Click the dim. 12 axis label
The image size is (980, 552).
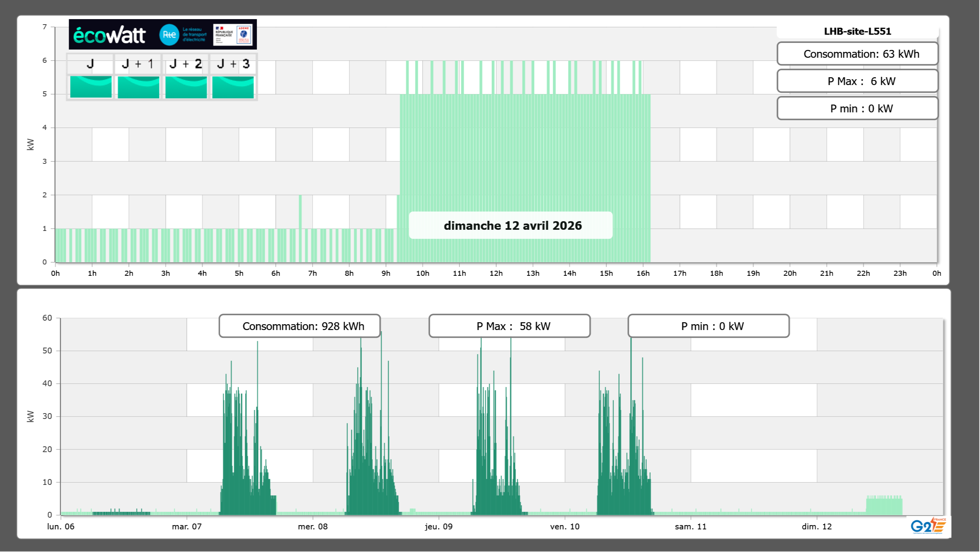pos(816,527)
